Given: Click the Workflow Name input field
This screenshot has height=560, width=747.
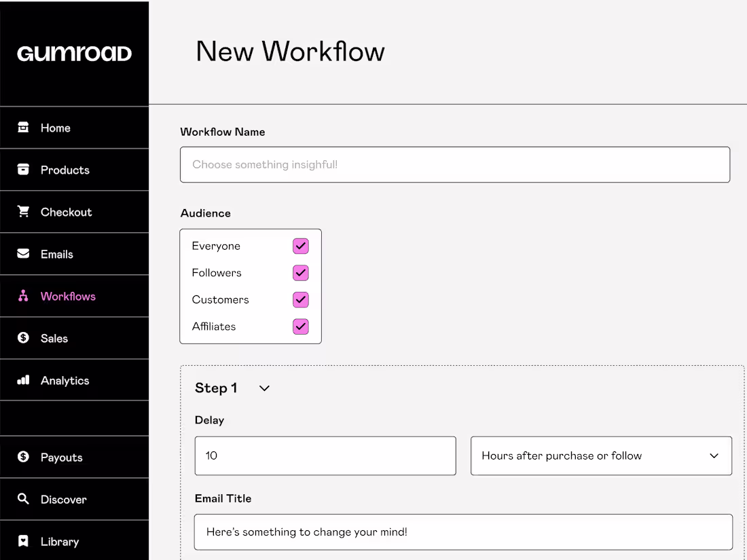Looking at the screenshot, I should coord(455,164).
